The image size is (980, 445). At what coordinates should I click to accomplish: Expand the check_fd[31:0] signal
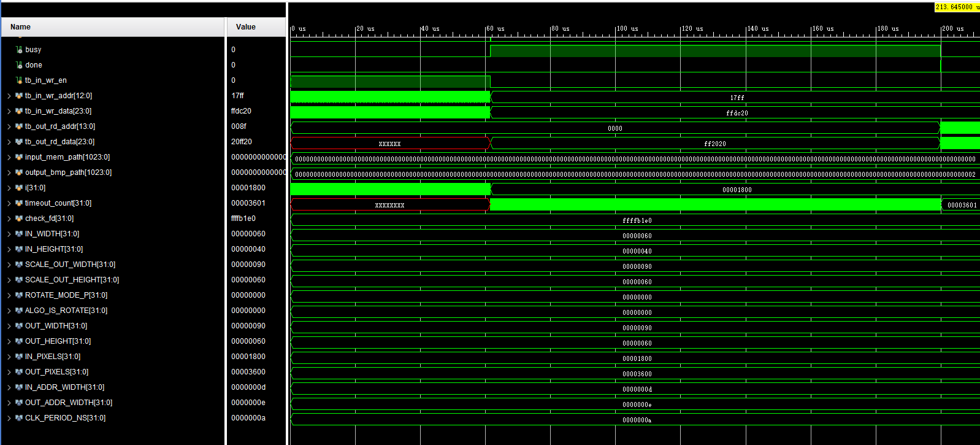coord(9,219)
